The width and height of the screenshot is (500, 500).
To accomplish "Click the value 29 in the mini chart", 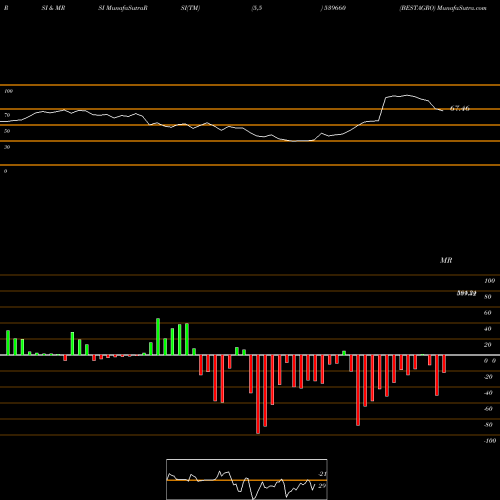I will pos(322,486).
